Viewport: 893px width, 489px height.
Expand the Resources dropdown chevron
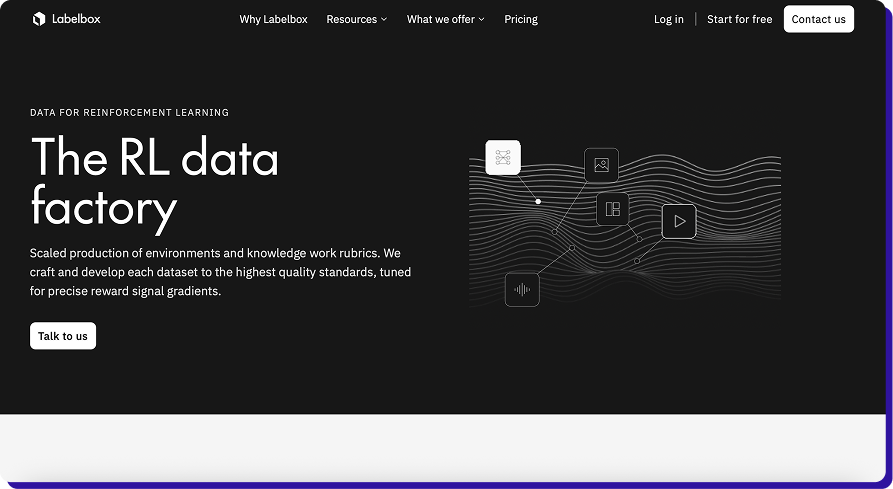coord(384,19)
